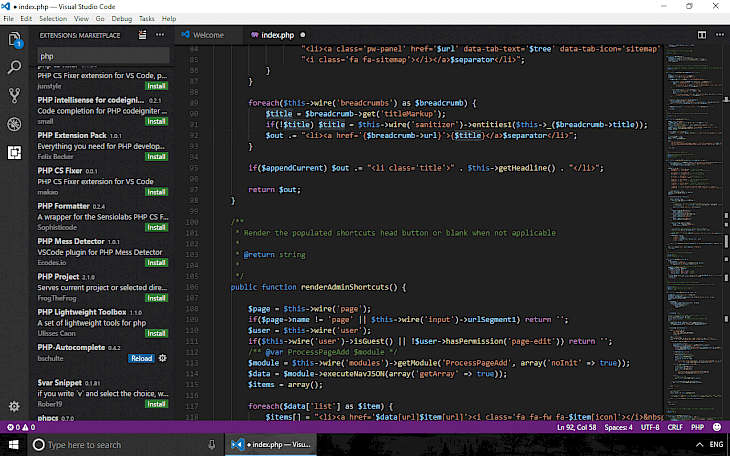Install PHP CS Fixer by junstyle
The height and width of the screenshot is (456, 730).
156,86
